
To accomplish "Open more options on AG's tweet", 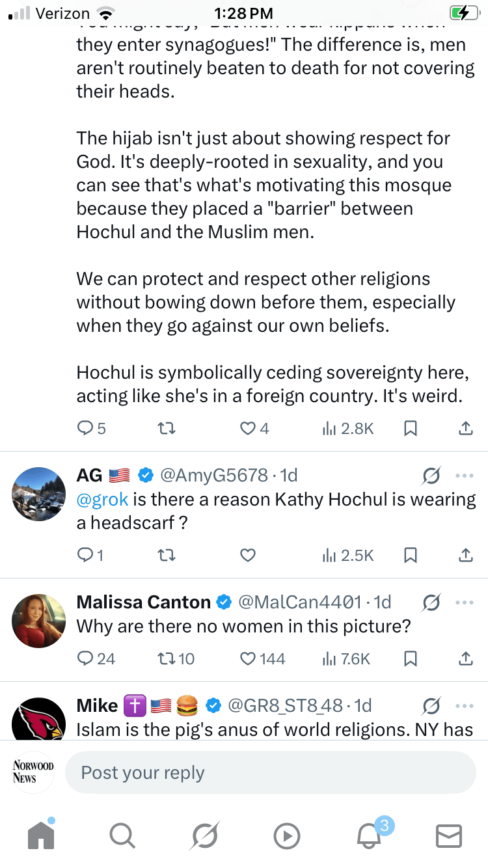I will click(x=465, y=476).
